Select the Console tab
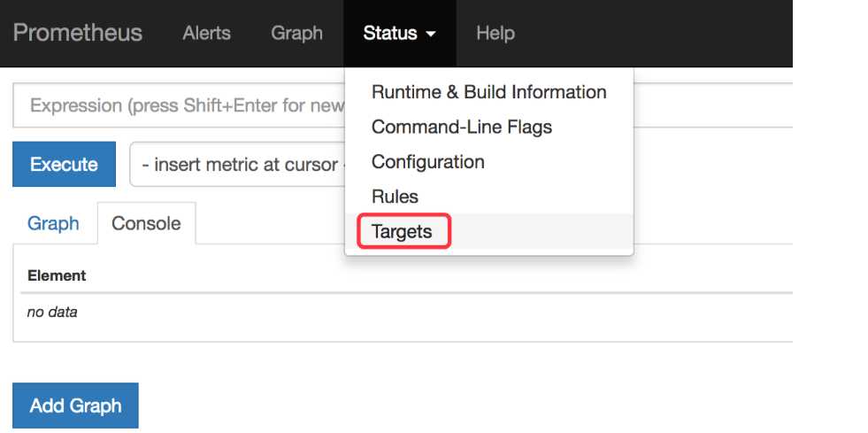 (146, 223)
